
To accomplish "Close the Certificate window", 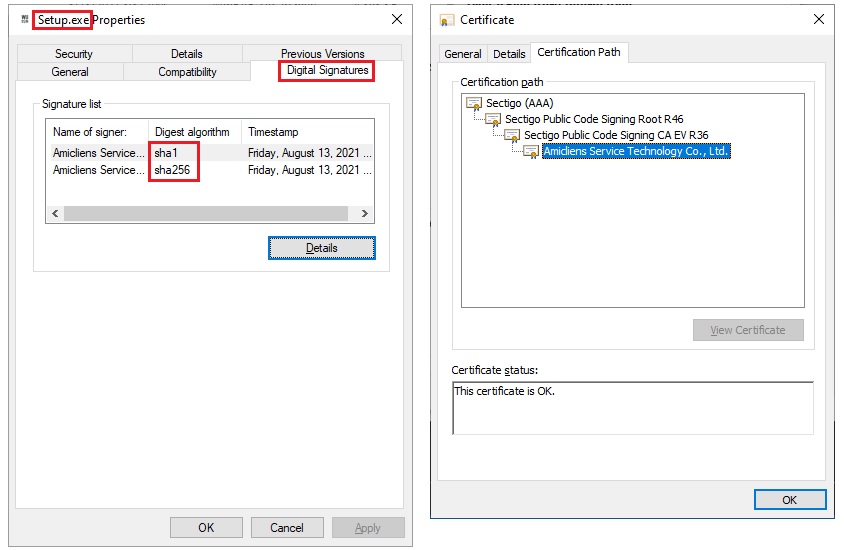I will pos(819,20).
